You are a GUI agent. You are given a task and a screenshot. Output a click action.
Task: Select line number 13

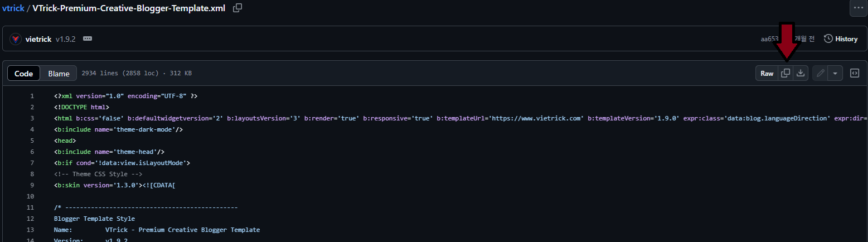[31, 230]
